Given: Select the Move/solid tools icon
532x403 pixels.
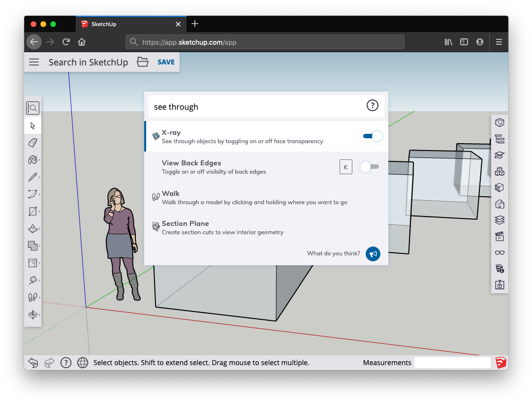Looking at the screenshot, I should [33, 246].
